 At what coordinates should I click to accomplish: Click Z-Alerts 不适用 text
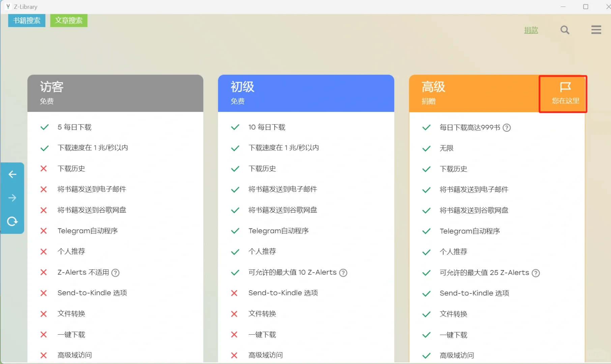[83, 273]
